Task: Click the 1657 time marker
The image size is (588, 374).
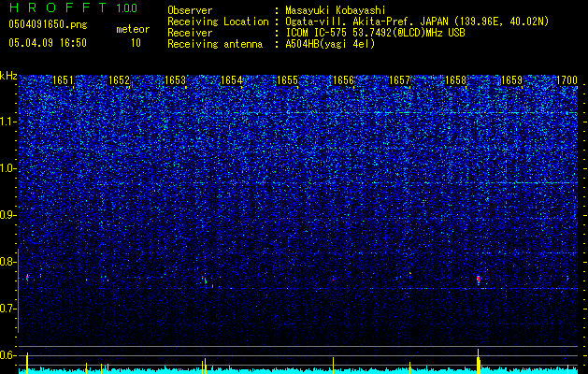Action: (x=400, y=80)
